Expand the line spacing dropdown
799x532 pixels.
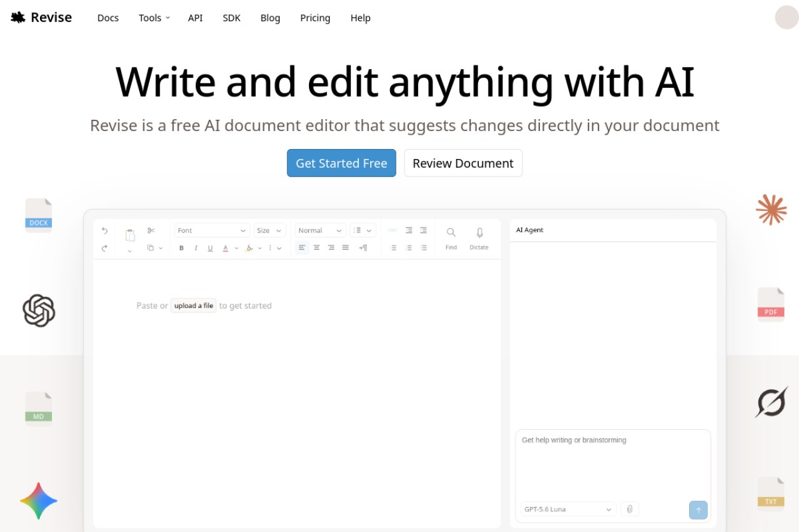point(363,230)
